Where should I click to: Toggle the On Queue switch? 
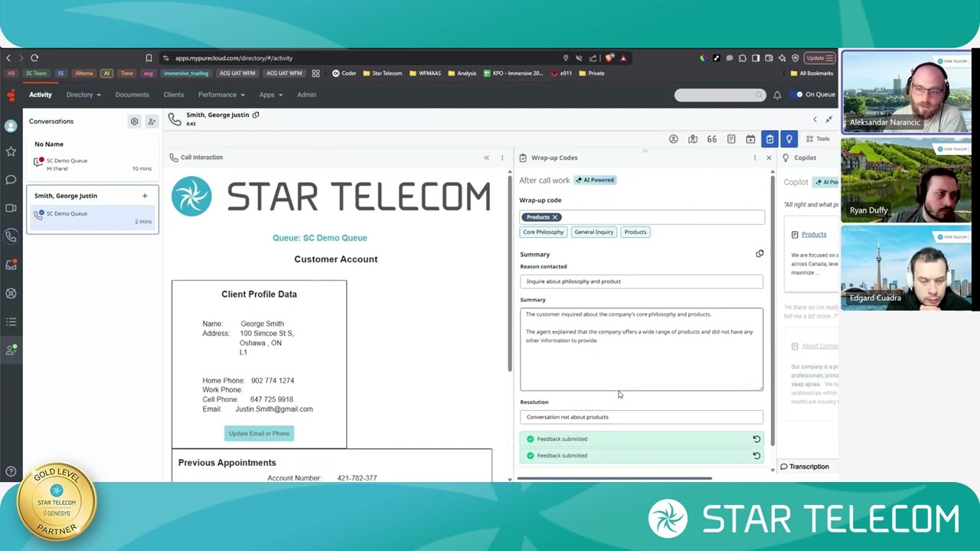[x=798, y=95]
